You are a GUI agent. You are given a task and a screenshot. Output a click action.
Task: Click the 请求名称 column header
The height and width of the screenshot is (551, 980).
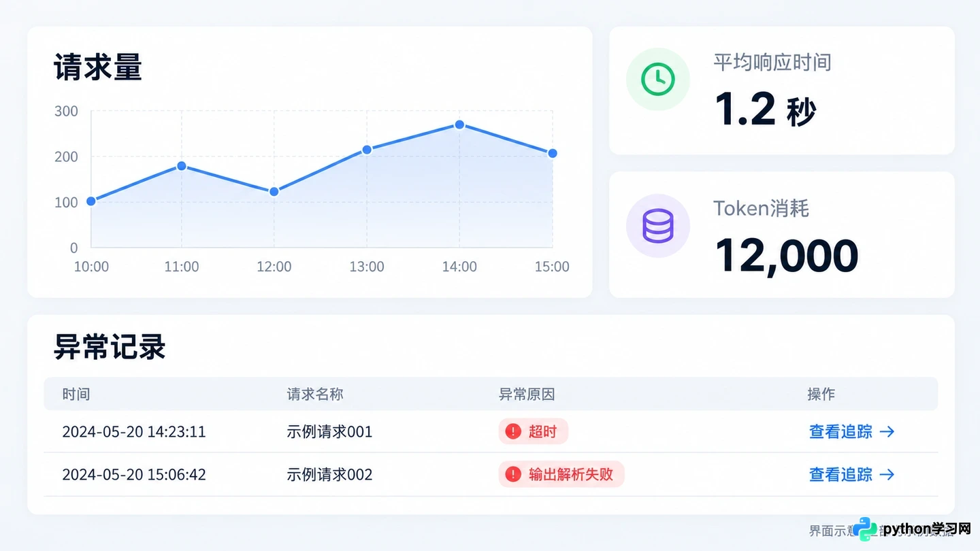pyautogui.click(x=315, y=394)
